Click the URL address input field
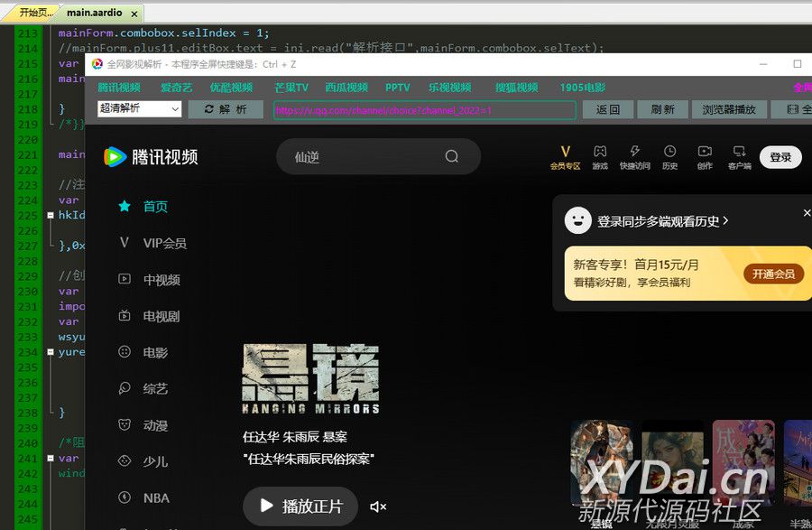 click(424, 110)
